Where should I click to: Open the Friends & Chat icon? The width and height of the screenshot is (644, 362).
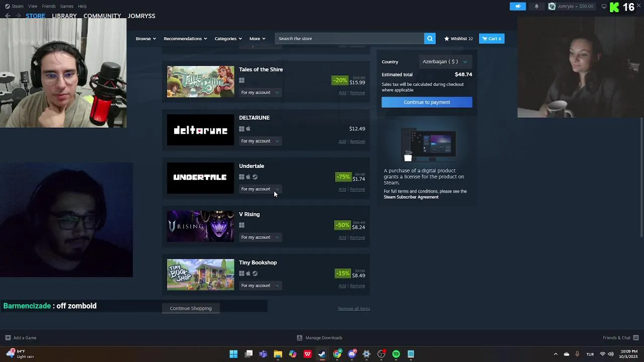tap(636, 338)
